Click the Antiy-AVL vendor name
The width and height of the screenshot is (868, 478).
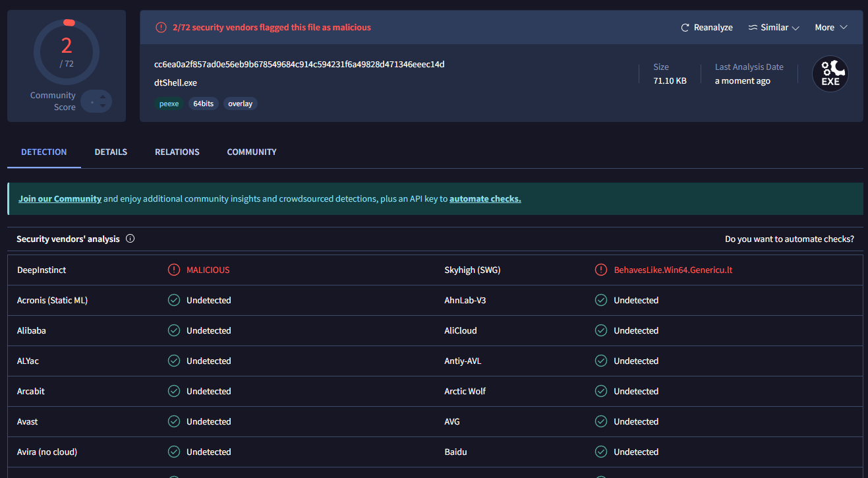pos(463,361)
